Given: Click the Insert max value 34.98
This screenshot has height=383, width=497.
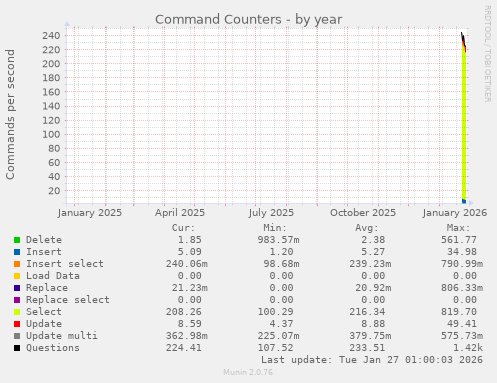Looking at the screenshot, I should pyautogui.click(x=462, y=252).
